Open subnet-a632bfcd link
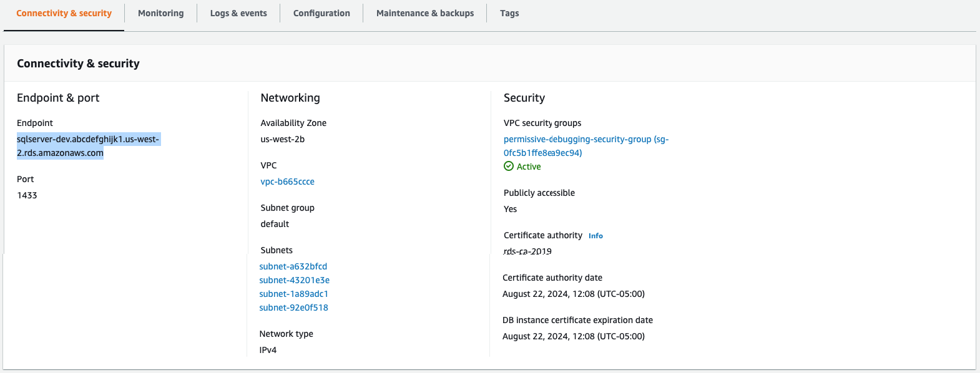The image size is (980, 373). (293, 266)
